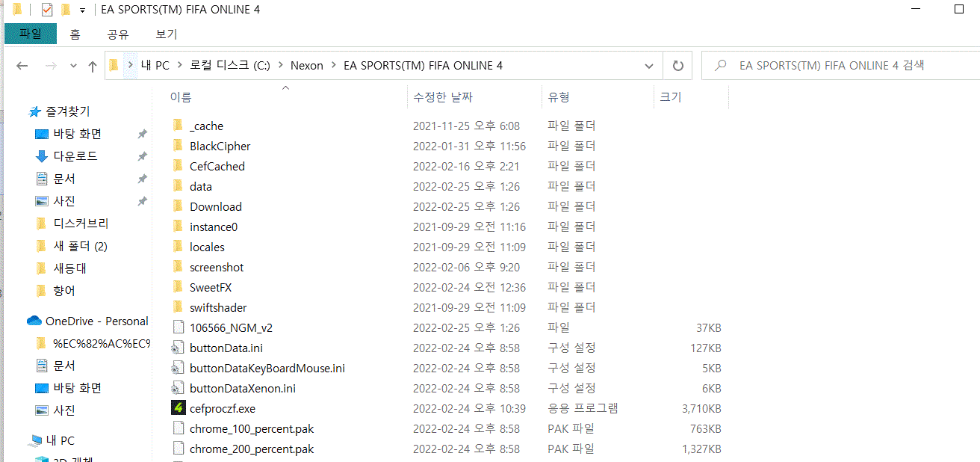This screenshot has width=980, height=462.
Task: Expand the address bar history dropdown
Action: [x=649, y=66]
